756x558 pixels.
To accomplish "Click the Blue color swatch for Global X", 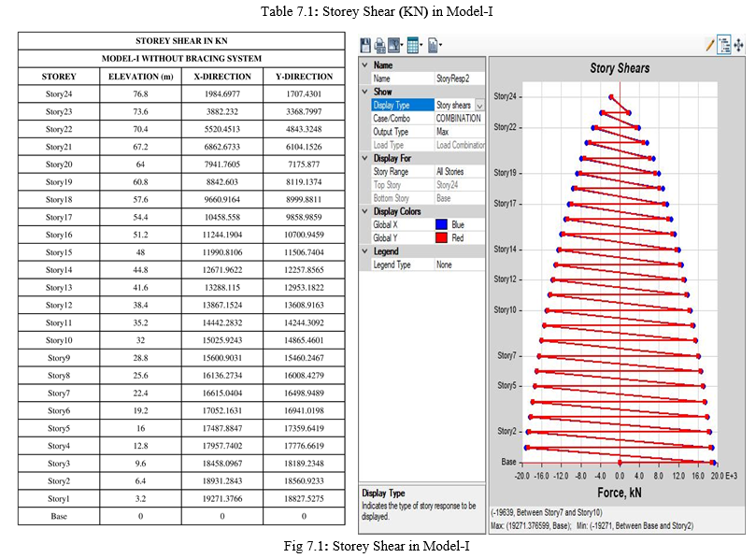I will coord(442,224).
